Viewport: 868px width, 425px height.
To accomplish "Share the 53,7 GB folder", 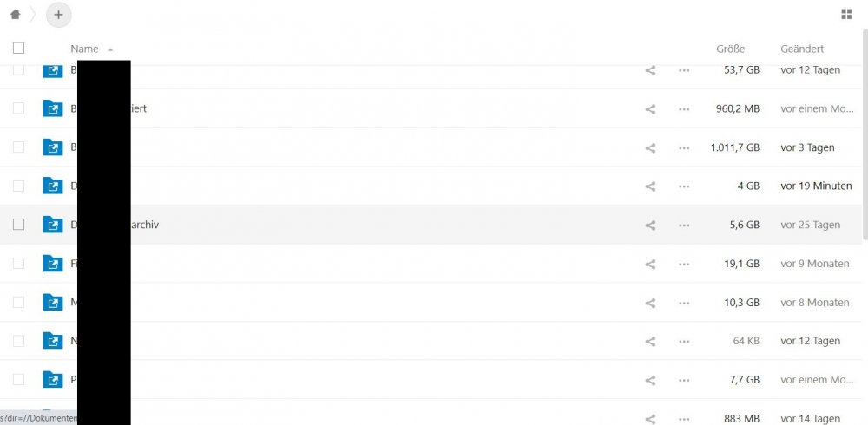I will click(x=650, y=70).
